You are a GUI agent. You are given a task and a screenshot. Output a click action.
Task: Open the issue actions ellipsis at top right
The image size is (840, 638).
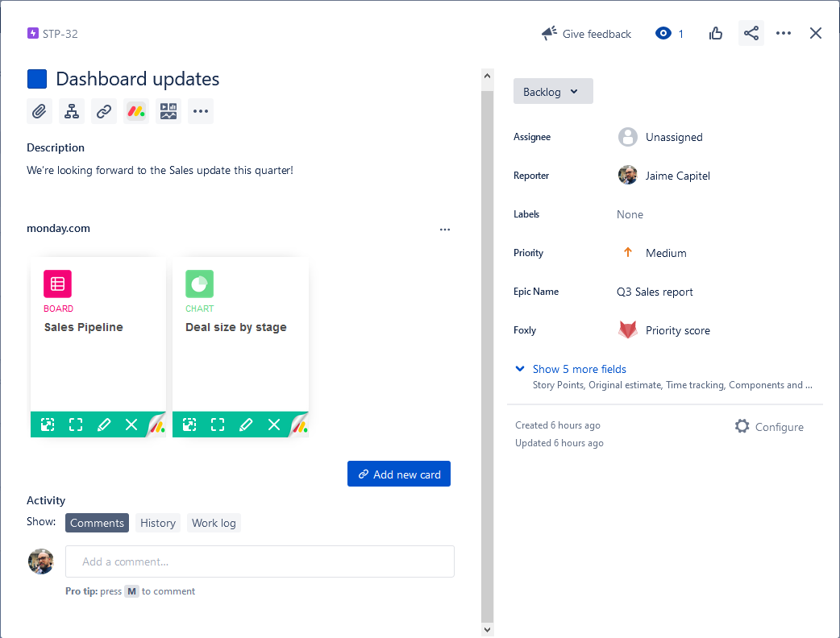click(784, 33)
